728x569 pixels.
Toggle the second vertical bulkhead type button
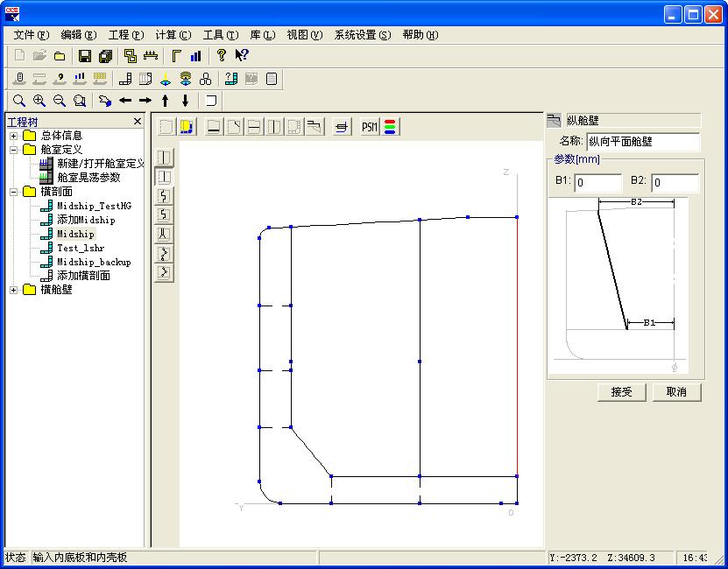(x=164, y=177)
